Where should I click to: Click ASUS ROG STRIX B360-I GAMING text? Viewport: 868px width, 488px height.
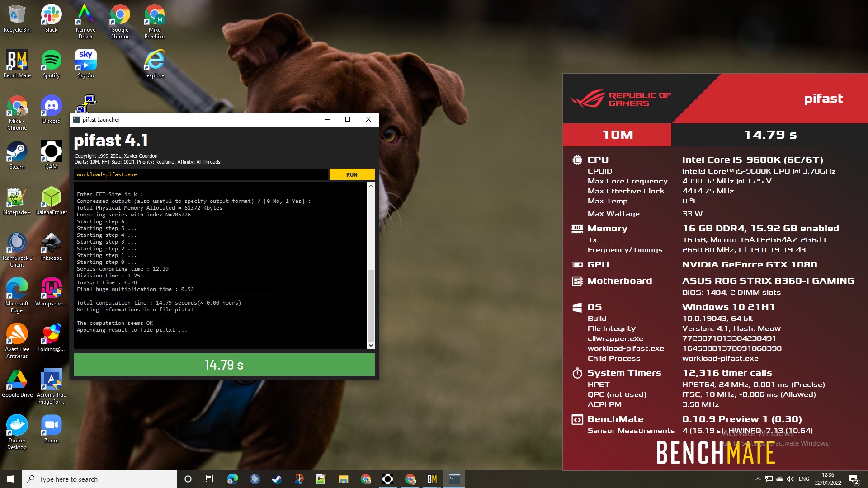point(768,281)
